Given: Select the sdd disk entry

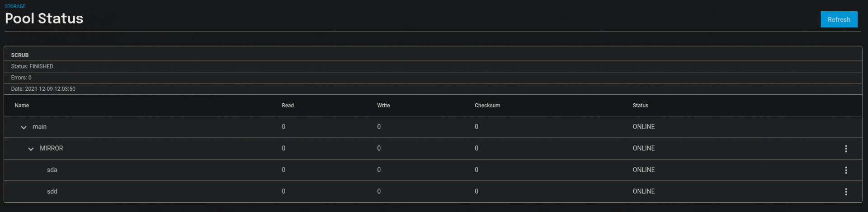Looking at the screenshot, I should click(x=52, y=192).
